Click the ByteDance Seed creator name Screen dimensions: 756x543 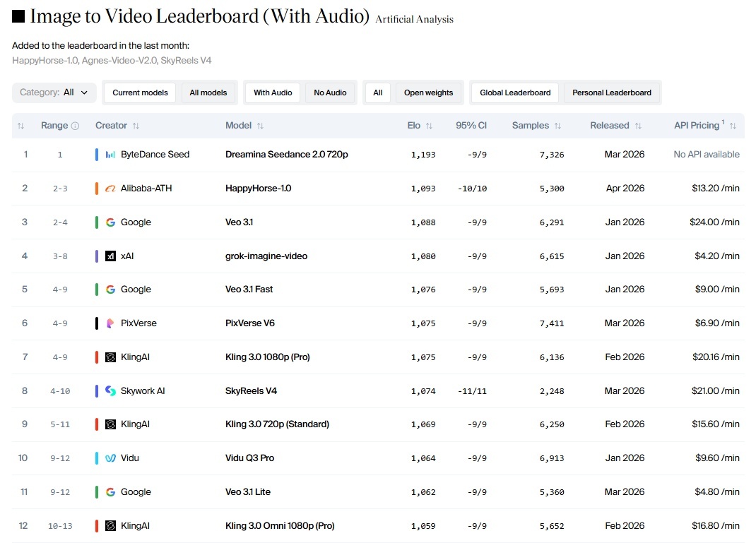(x=155, y=155)
